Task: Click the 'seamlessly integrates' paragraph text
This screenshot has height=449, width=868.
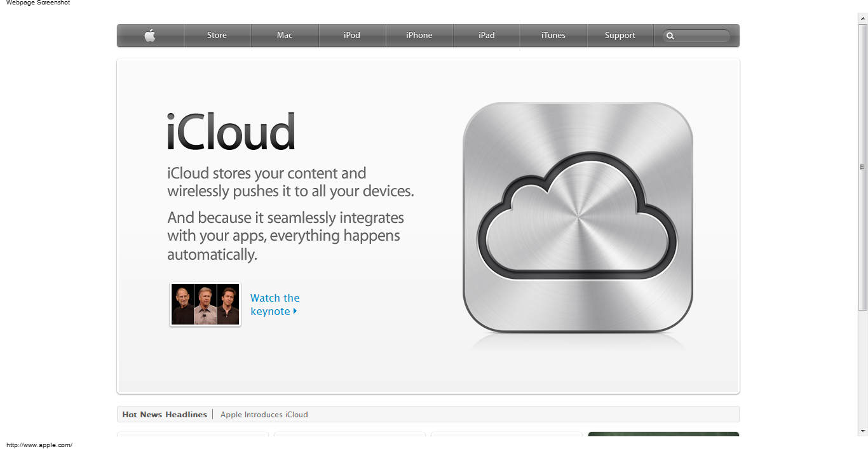Action: click(x=285, y=236)
